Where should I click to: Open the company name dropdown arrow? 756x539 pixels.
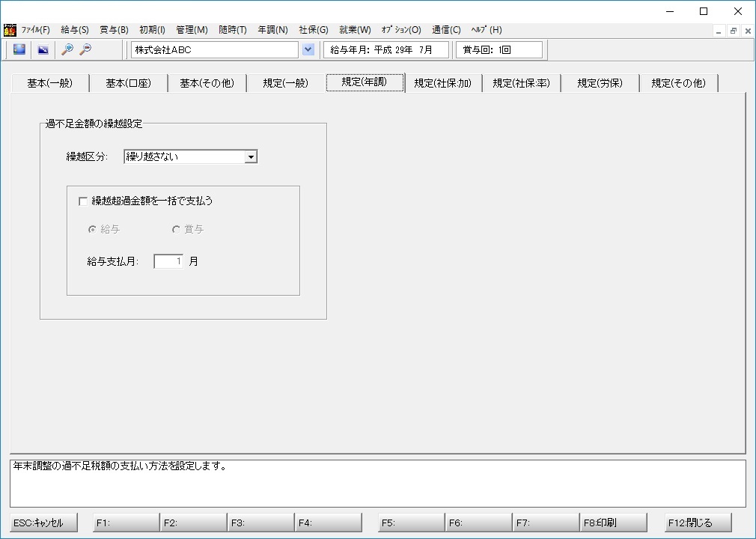(308, 49)
